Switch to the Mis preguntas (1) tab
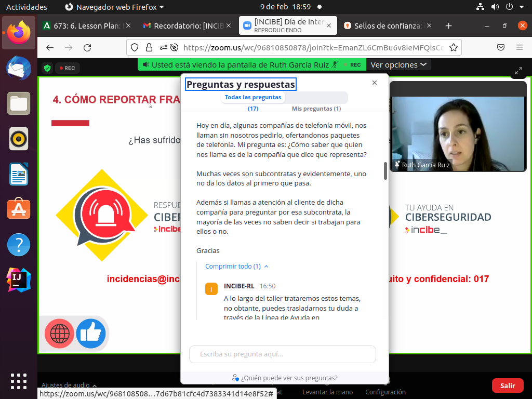532x399 pixels. pyautogui.click(x=316, y=109)
